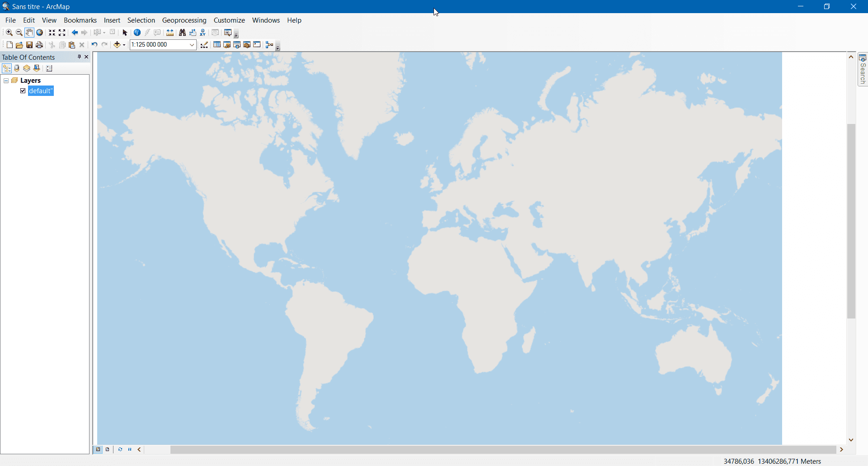
Task: Open the Bookmarks menu
Action: (x=80, y=20)
